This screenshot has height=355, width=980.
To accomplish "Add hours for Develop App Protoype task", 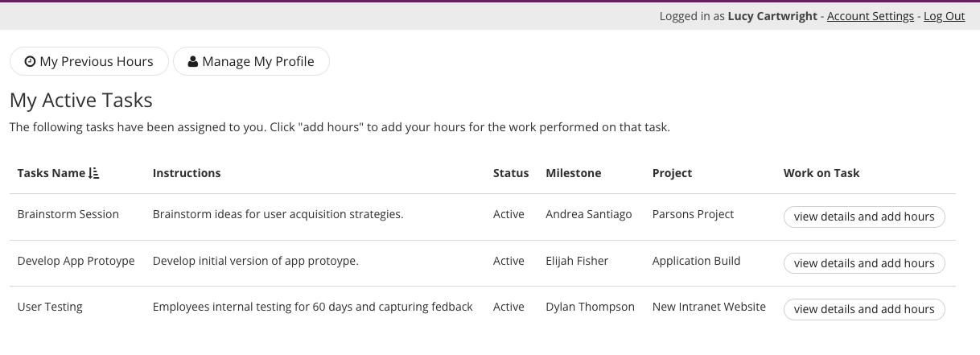I will [863, 263].
